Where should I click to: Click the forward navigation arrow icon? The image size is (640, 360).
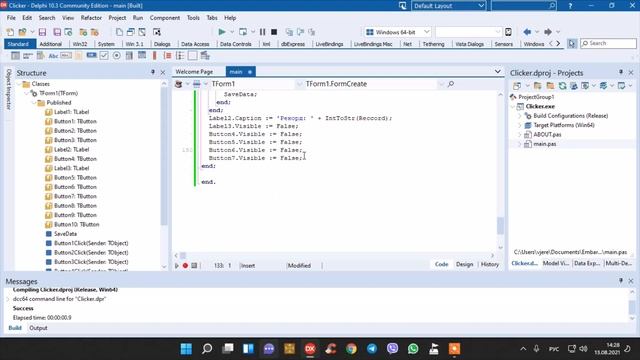click(x=548, y=32)
